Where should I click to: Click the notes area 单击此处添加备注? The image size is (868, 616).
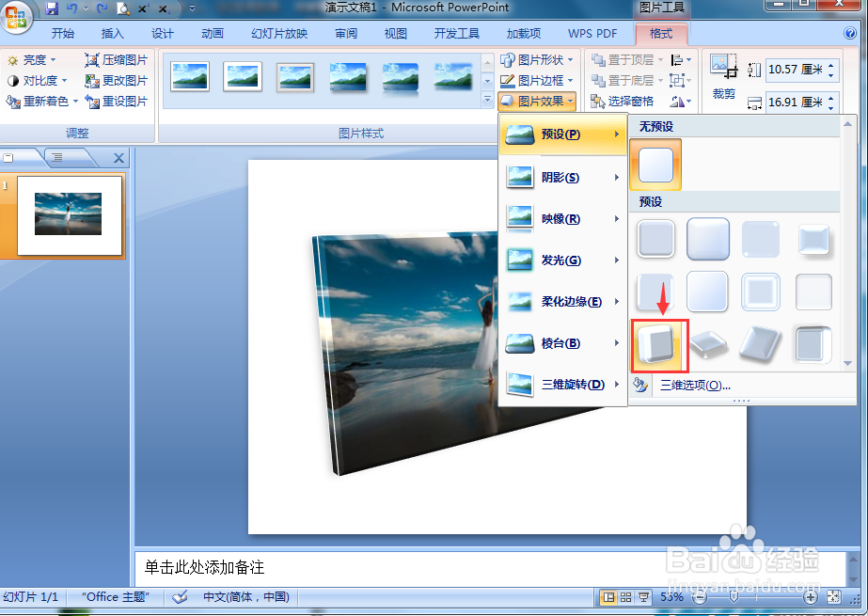tap(490, 568)
